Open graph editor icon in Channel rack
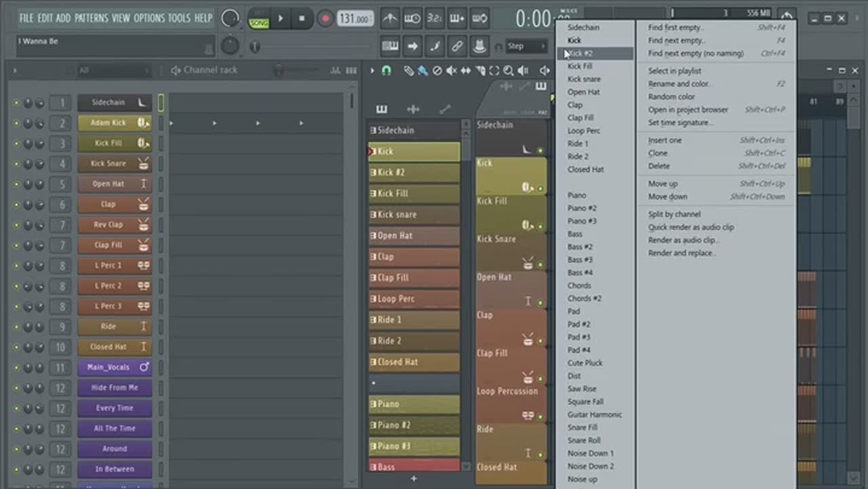 coord(335,71)
